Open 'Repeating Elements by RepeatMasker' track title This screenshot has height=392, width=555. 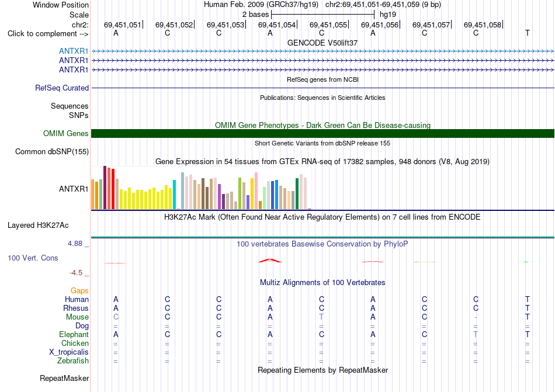(x=322, y=370)
